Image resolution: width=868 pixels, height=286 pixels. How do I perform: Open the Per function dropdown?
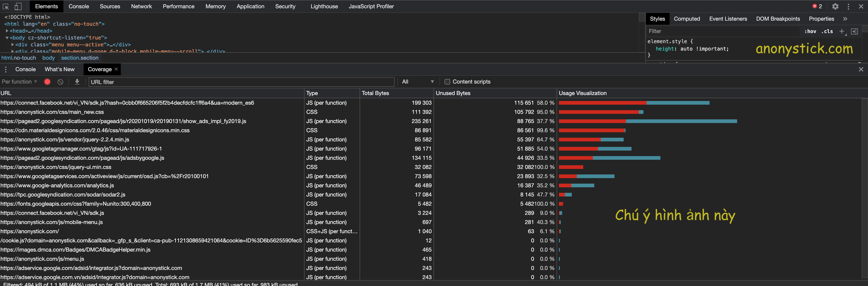19,82
